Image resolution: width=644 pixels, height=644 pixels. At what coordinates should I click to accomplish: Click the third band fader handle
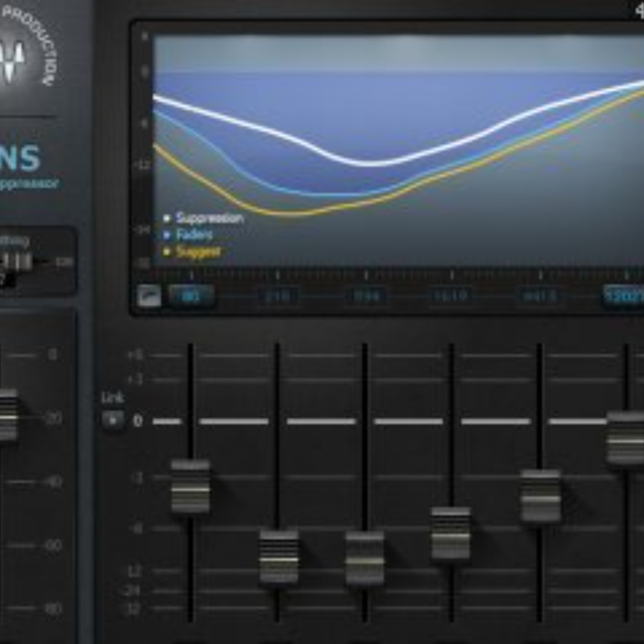point(365,558)
